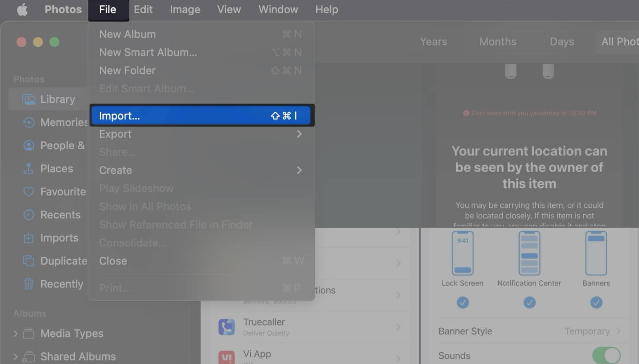Open the Image menu

pos(185,9)
